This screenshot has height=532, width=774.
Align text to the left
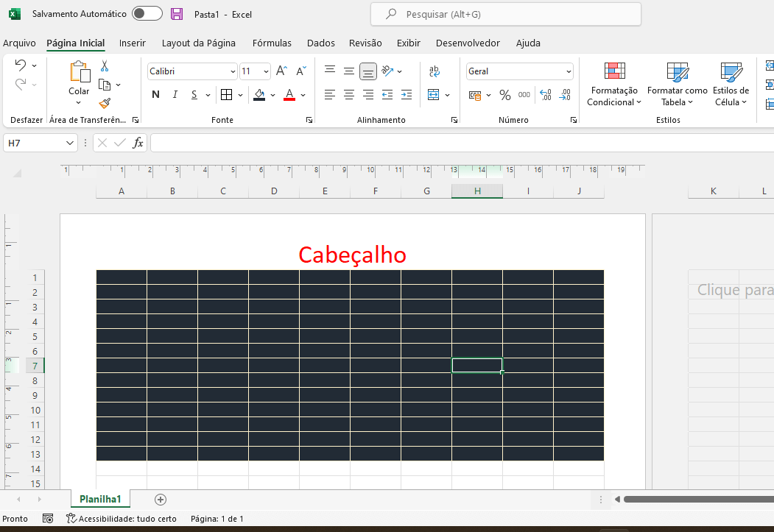tap(330, 95)
